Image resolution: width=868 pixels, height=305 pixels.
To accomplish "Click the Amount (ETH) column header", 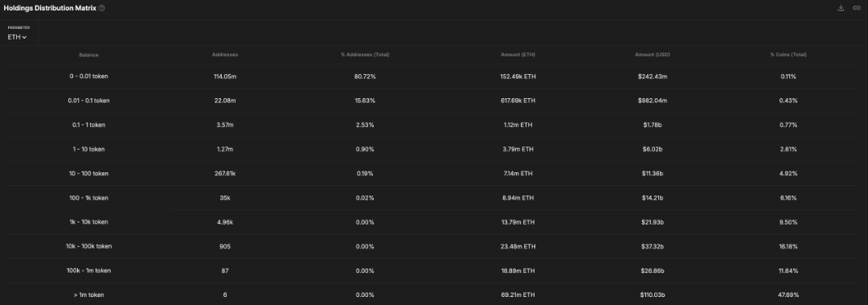I will tap(518, 55).
